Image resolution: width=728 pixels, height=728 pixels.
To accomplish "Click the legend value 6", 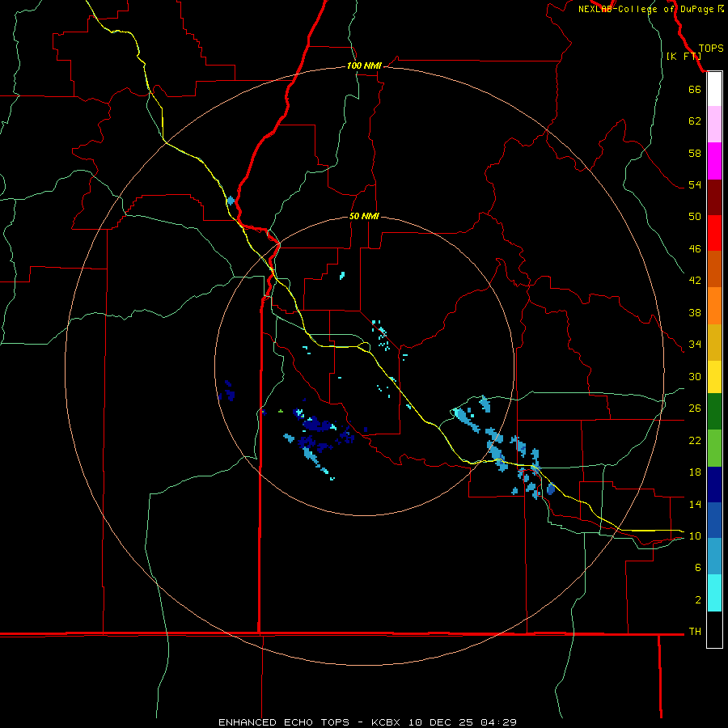I will click(x=698, y=568).
